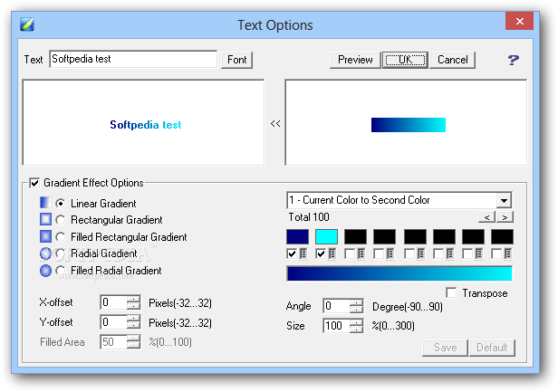The image size is (558, 392).
Task: Click the Filled Rectangular Gradient preview icon
Action: tap(45, 236)
